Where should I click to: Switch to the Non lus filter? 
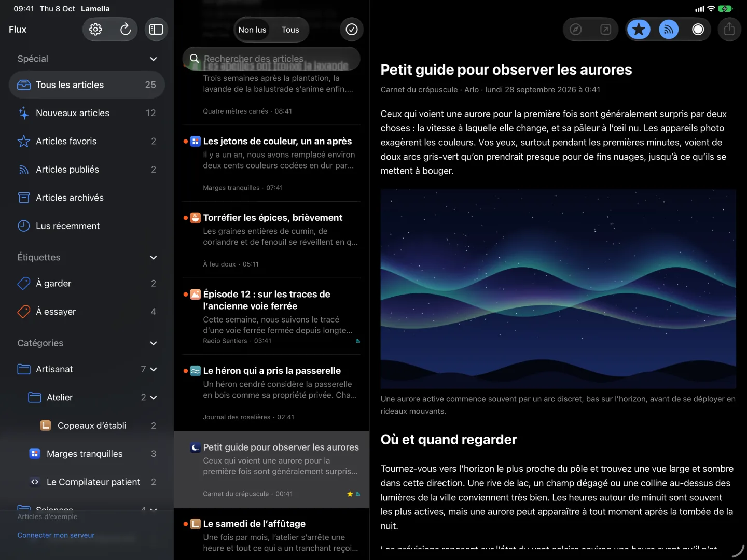pos(252,30)
